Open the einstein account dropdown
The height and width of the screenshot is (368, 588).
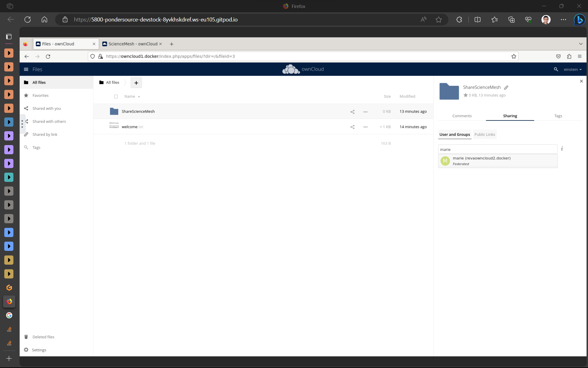[x=572, y=69]
